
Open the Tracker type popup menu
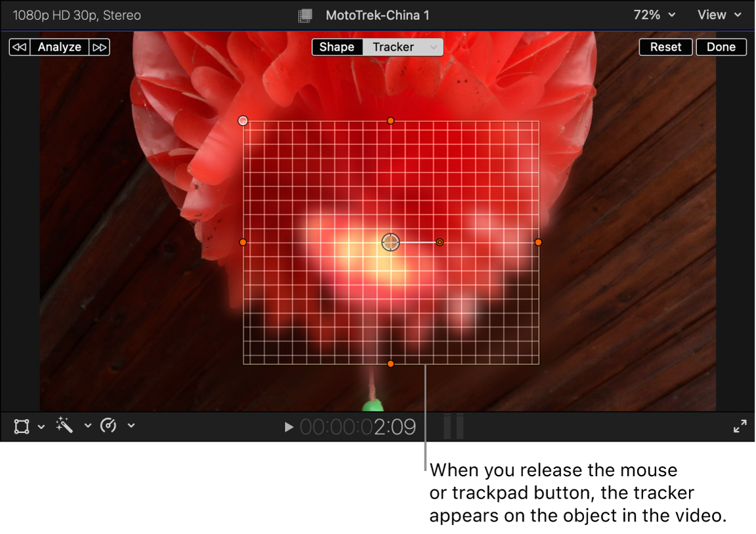[x=433, y=47]
